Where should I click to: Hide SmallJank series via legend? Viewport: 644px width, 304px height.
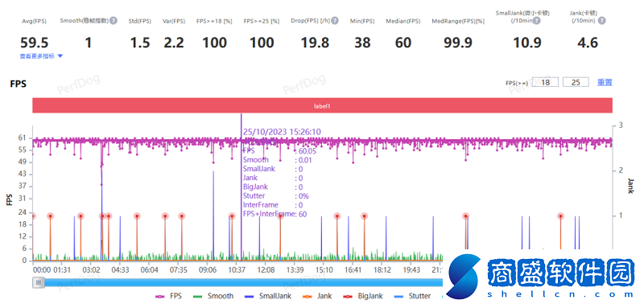coord(268,296)
